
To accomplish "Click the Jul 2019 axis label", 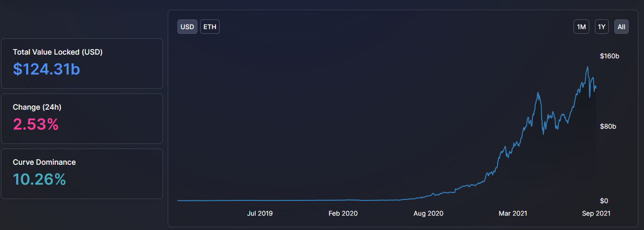I will click(260, 213).
